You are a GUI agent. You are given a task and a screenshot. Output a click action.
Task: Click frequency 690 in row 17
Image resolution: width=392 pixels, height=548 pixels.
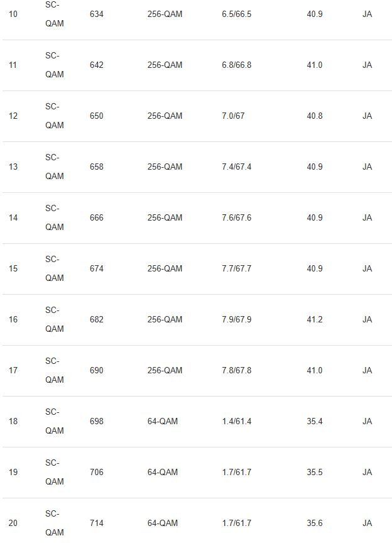pos(96,370)
